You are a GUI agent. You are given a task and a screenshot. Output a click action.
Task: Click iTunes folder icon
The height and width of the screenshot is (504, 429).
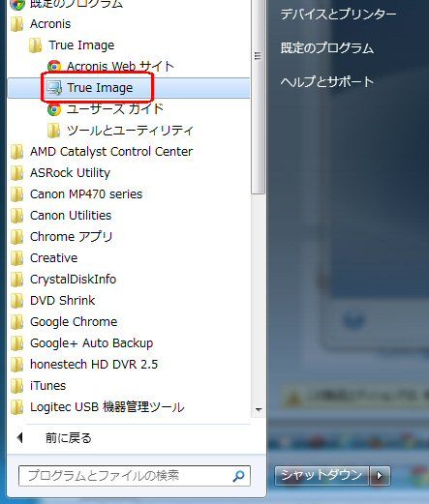pyautogui.click(x=17, y=386)
